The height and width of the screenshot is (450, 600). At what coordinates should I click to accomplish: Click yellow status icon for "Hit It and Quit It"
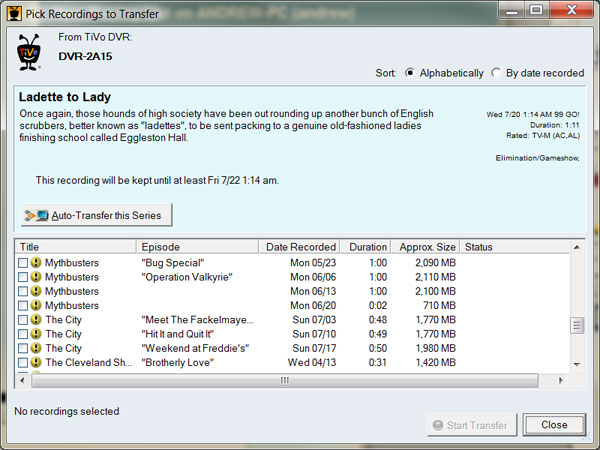tap(36, 334)
